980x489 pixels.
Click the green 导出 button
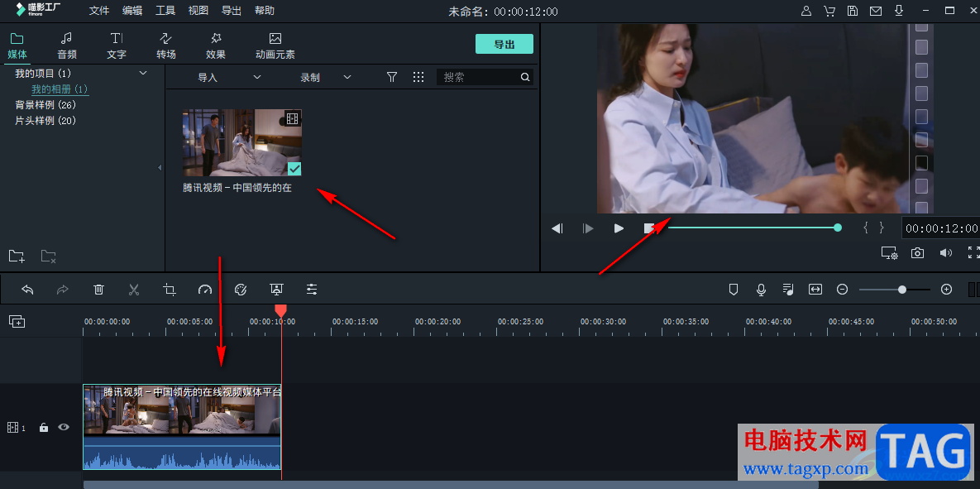(504, 44)
